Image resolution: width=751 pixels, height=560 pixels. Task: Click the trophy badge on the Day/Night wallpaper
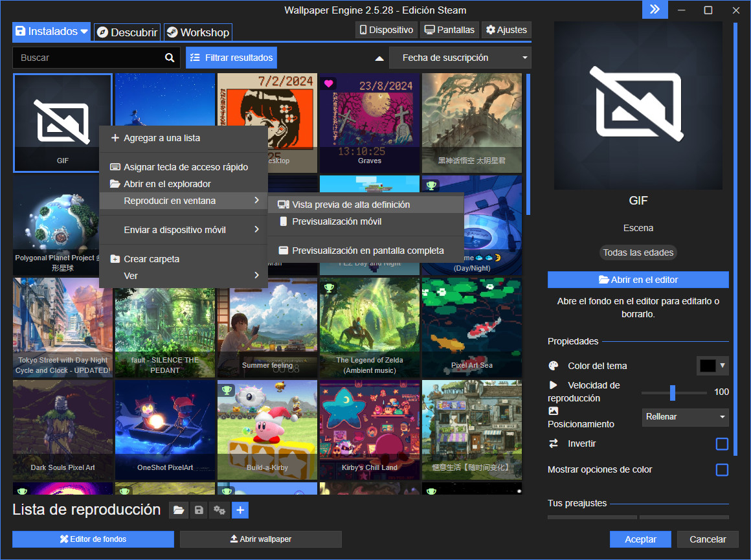click(x=431, y=185)
